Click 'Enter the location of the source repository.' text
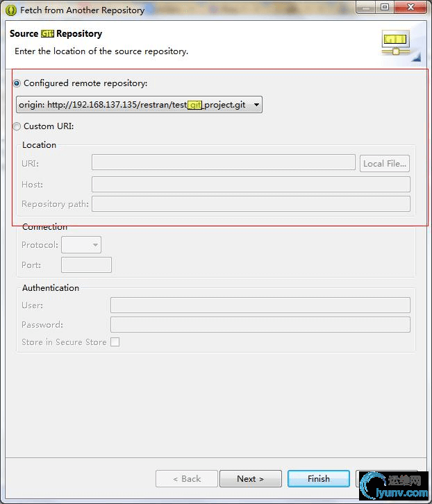This screenshot has width=432, height=504. click(101, 51)
